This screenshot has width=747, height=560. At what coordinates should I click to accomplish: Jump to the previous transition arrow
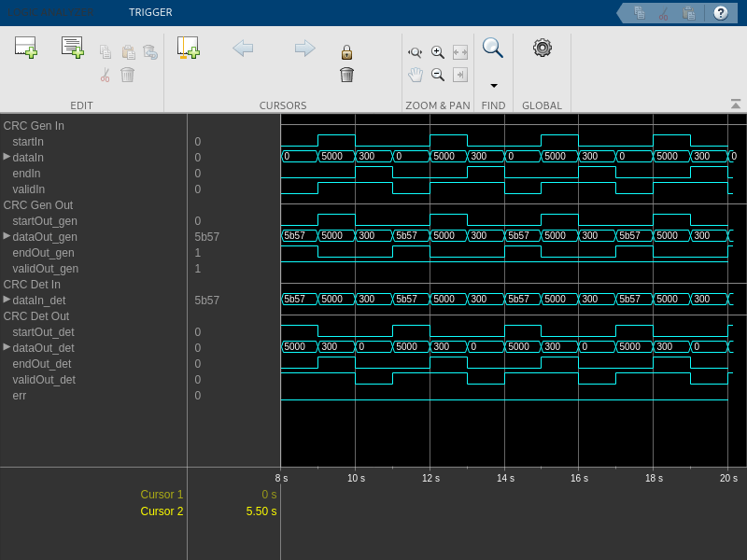click(x=243, y=49)
